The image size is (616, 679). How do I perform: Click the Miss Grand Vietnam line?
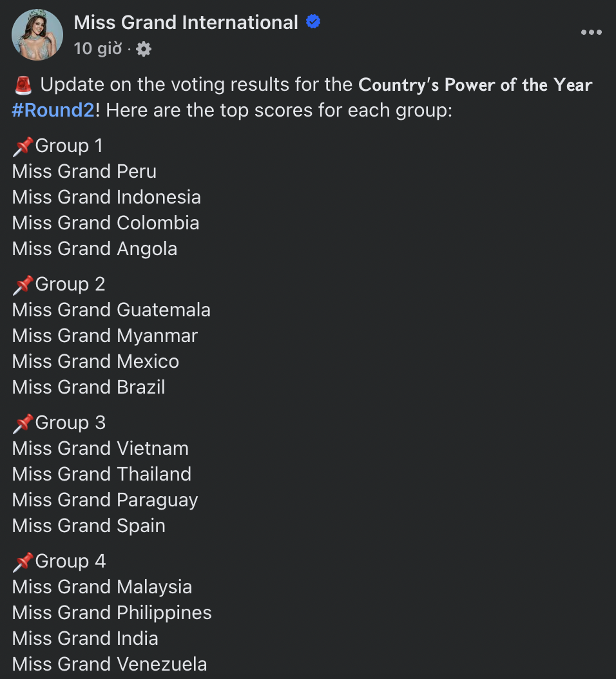click(101, 448)
